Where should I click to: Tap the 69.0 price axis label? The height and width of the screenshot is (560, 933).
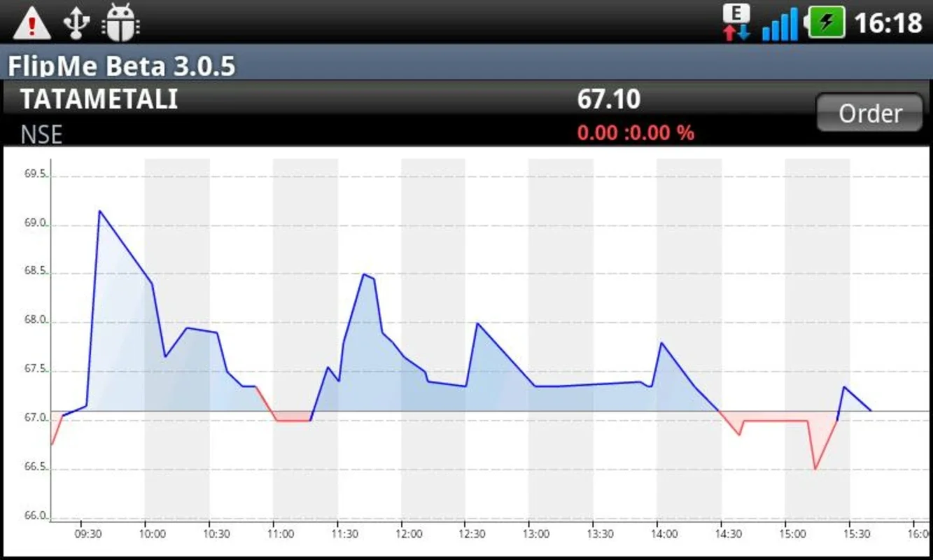pos(34,223)
